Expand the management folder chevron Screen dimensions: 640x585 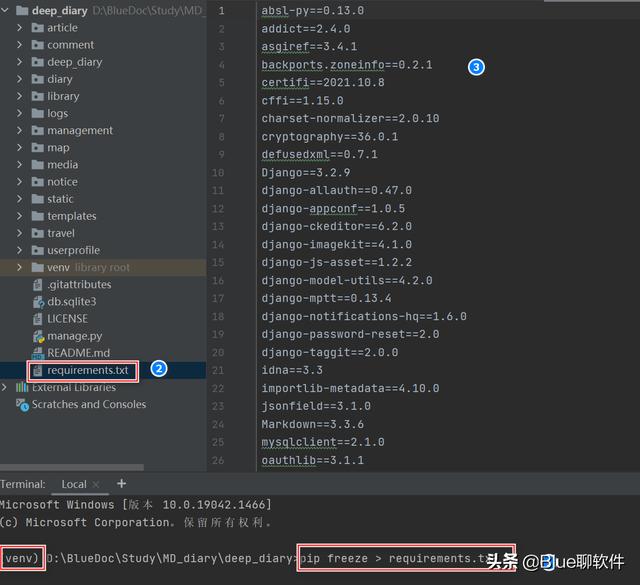[x=19, y=131]
